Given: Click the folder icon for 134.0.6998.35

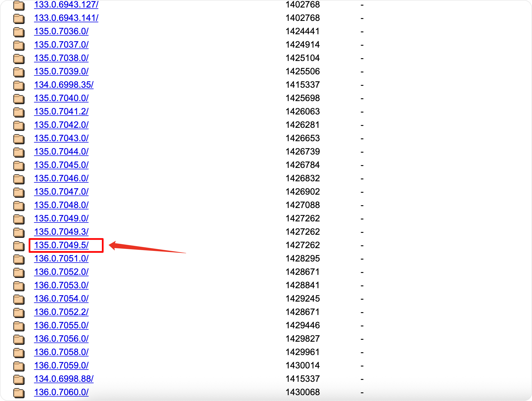Looking at the screenshot, I should (19, 85).
